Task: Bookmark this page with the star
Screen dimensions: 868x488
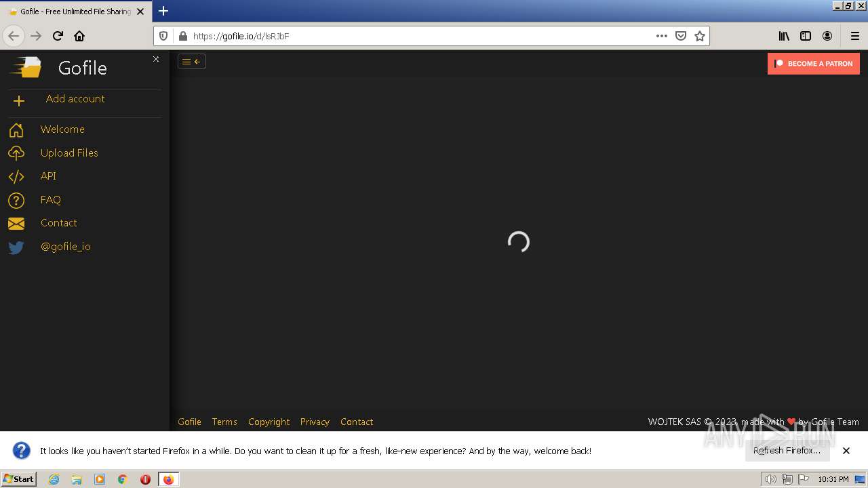Action: (x=700, y=36)
